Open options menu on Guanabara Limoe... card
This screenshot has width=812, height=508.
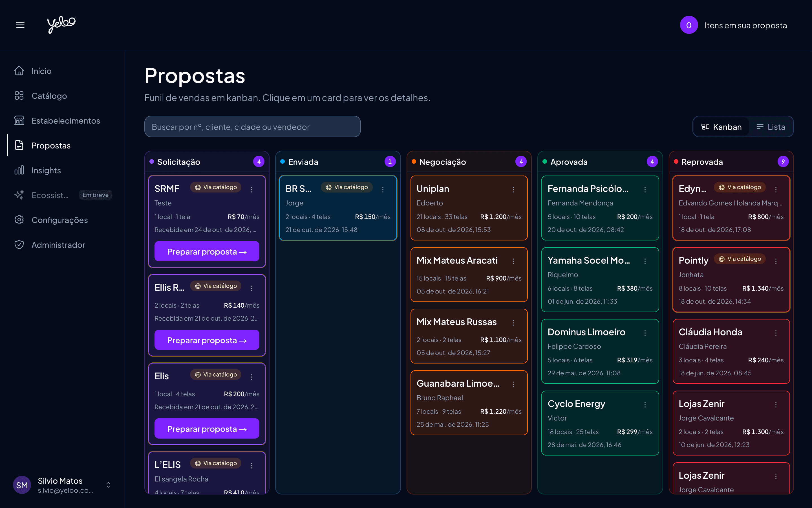coord(513,384)
